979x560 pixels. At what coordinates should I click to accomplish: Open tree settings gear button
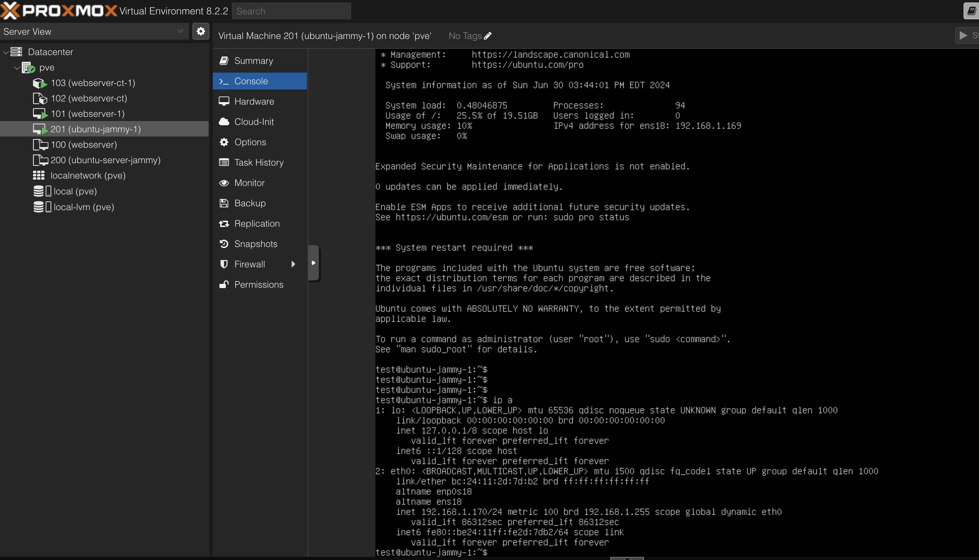[x=201, y=31]
